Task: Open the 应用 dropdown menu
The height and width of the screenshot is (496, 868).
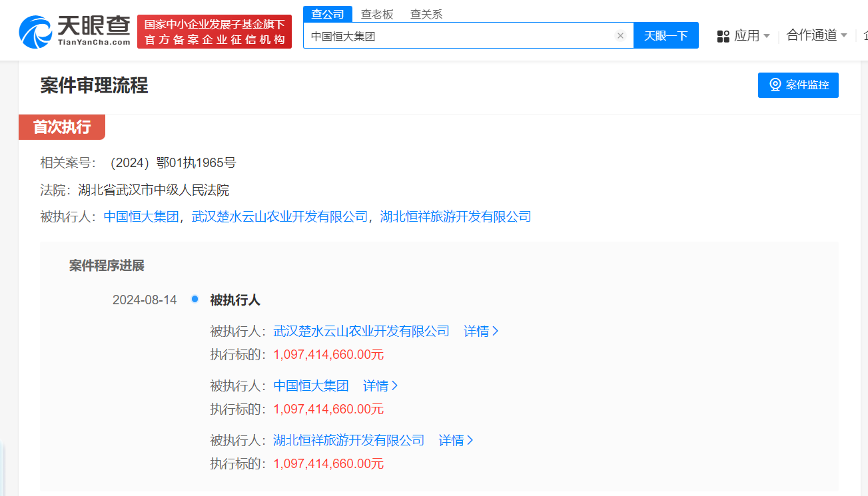Action: pos(744,35)
